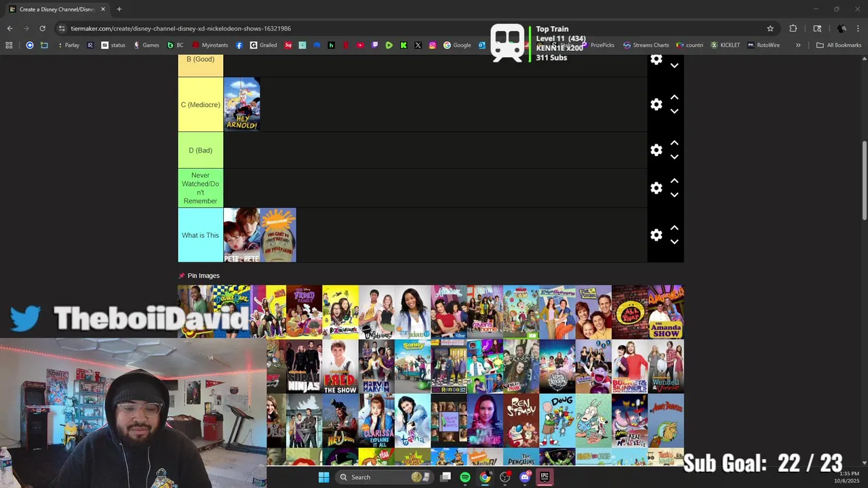Move Never Watched tier up with arrow

tap(674, 181)
